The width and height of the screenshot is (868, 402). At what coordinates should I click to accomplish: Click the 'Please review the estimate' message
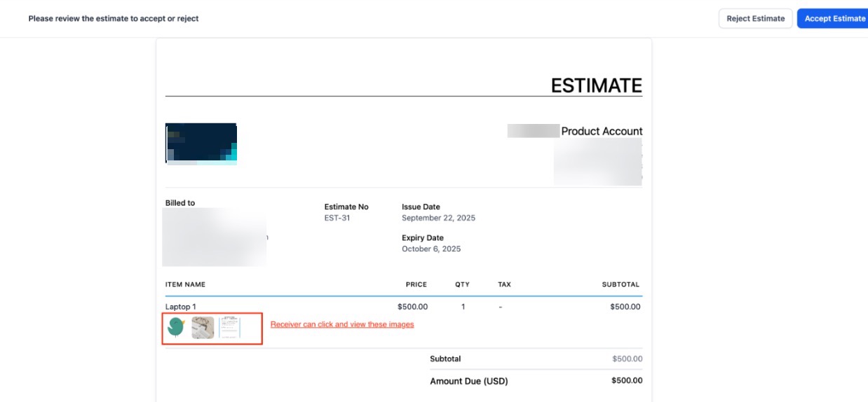[x=114, y=19]
